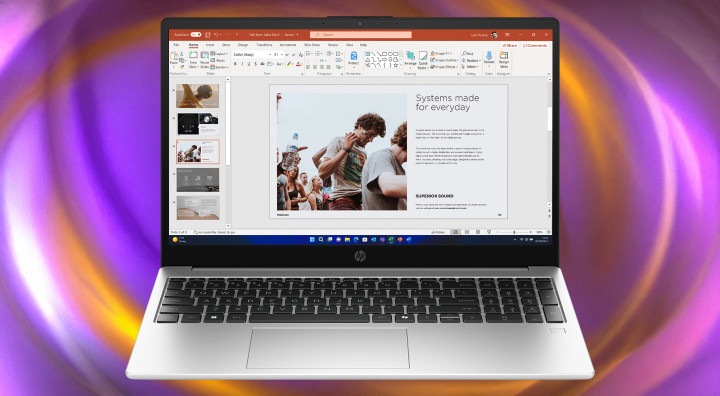Click in the Search box
Viewport: 720px width, 396px height.
(x=360, y=34)
